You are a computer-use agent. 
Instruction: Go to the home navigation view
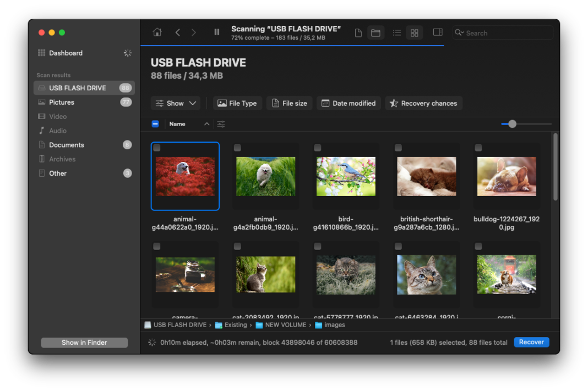click(x=157, y=32)
